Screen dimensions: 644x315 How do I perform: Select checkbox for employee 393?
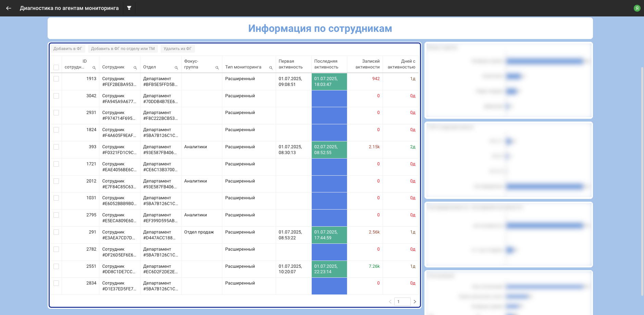point(56,147)
